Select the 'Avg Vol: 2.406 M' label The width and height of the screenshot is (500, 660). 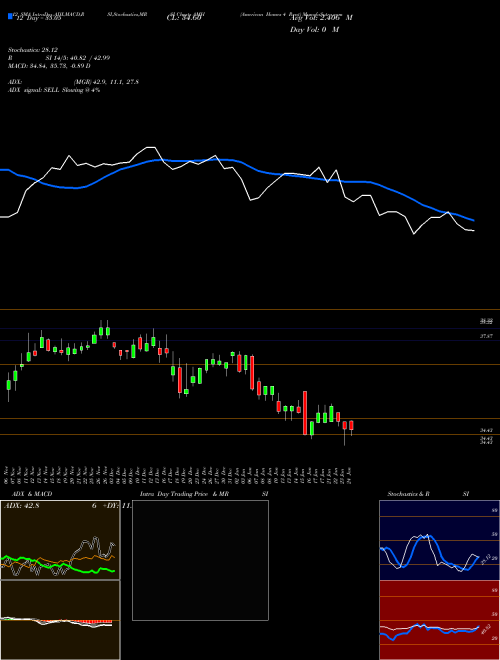pos(321,18)
